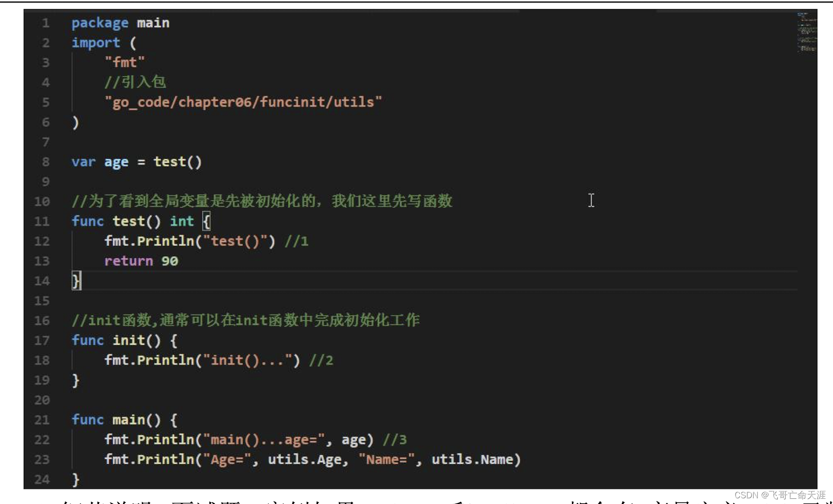This screenshot has width=833, height=504.
Task: Click line number 1 in gutter
Action: tap(46, 23)
